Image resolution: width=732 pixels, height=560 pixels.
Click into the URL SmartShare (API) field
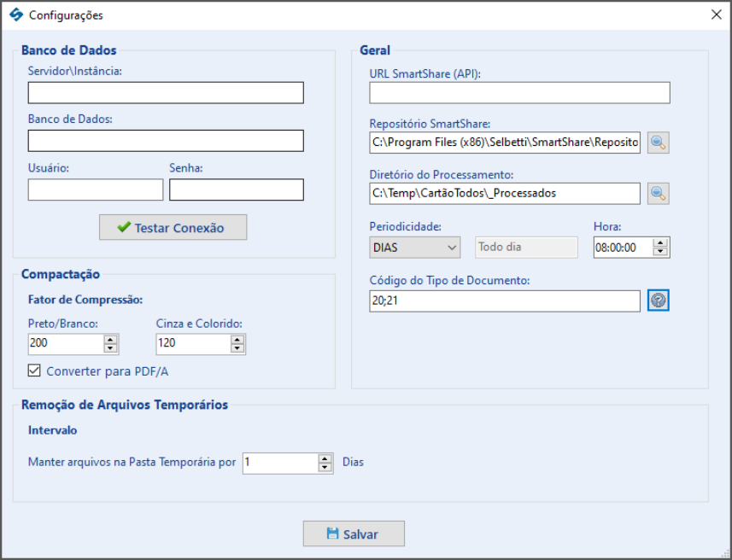pyautogui.click(x=519, y=93)
